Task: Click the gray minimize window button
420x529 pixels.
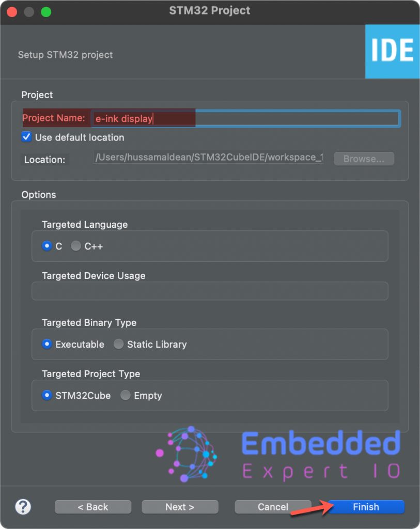Action: (29, 12)
